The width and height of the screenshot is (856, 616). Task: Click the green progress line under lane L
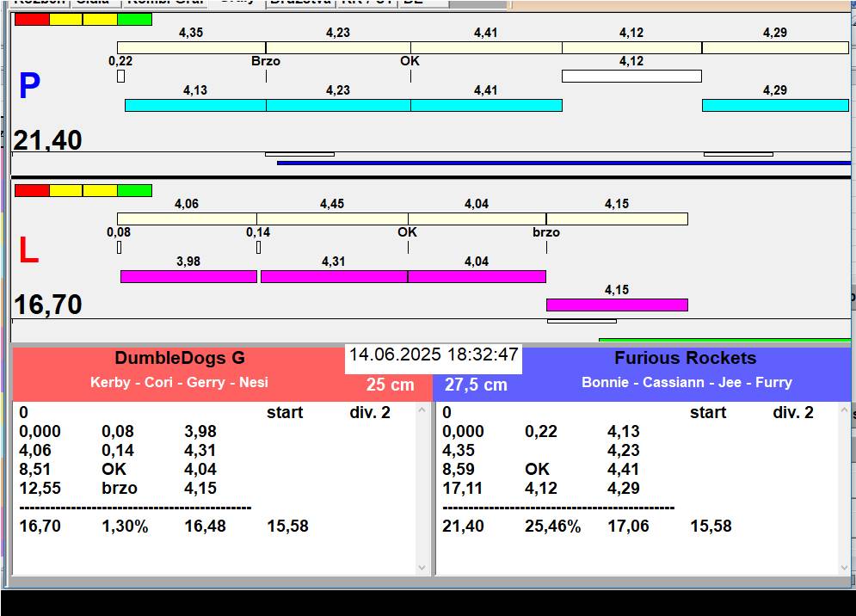click(x=724, y=340)
